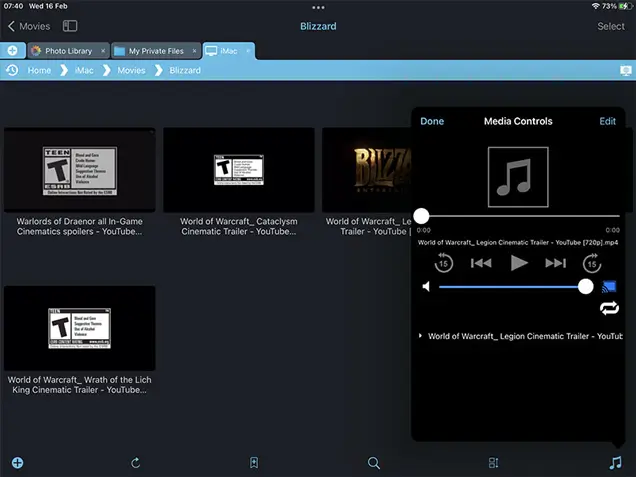The image size is (636, 477).
Task: Click the now-playing filename text
Action: [518, 243]
